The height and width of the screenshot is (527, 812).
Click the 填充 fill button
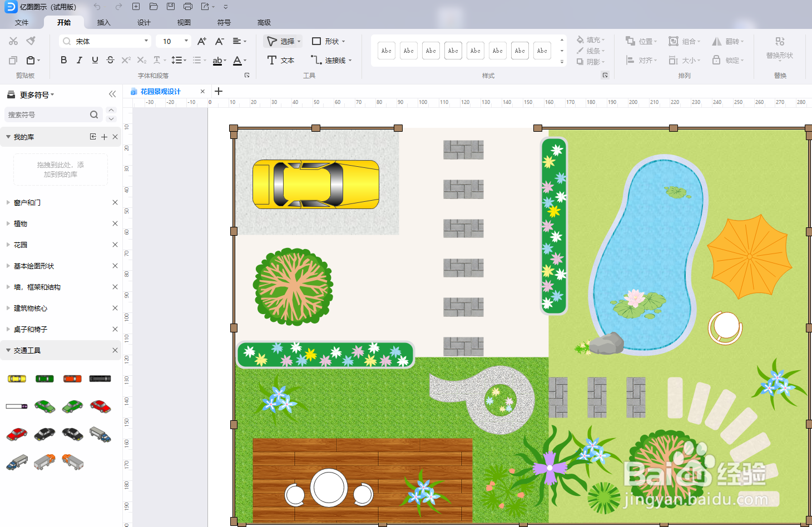pos(591,40)
